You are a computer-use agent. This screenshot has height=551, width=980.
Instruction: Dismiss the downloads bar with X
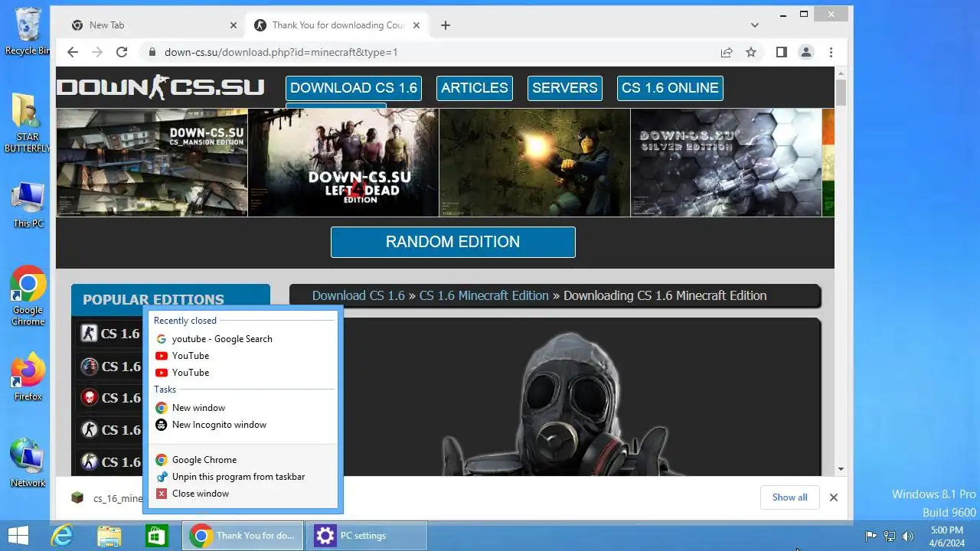(834, 497)
